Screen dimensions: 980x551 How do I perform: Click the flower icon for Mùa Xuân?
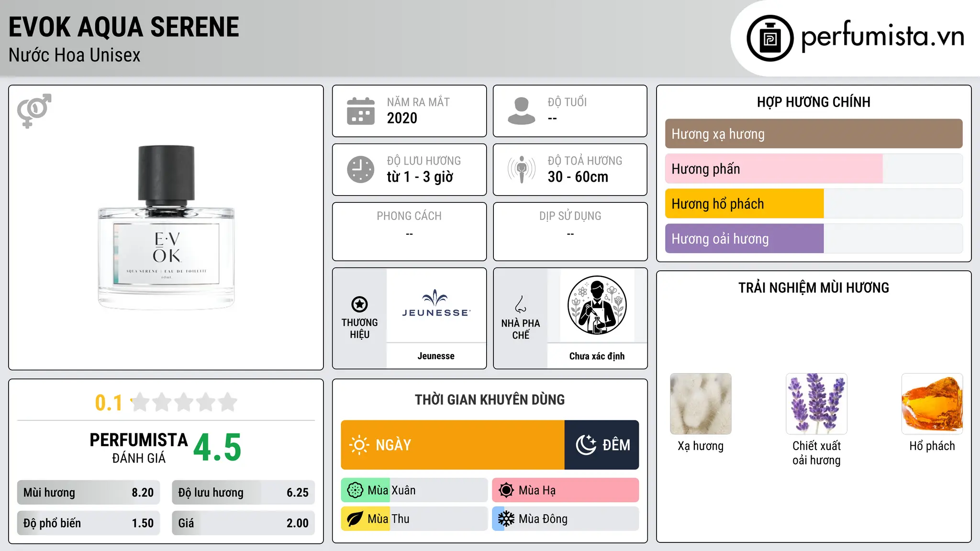pos(355,490)
